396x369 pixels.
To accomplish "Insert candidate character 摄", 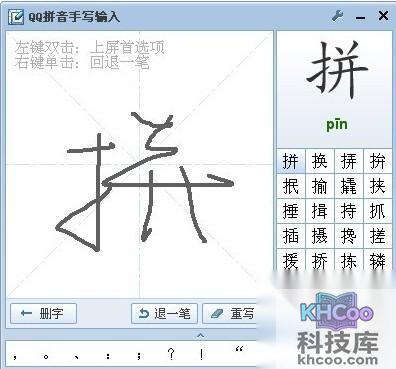I will pyautogui.click(x=320, y=236).
